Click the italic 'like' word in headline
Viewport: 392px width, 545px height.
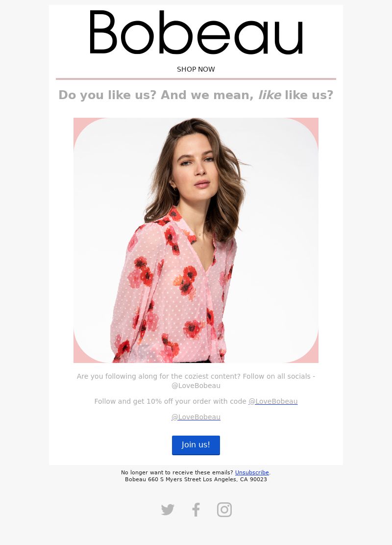click(269, 95)
